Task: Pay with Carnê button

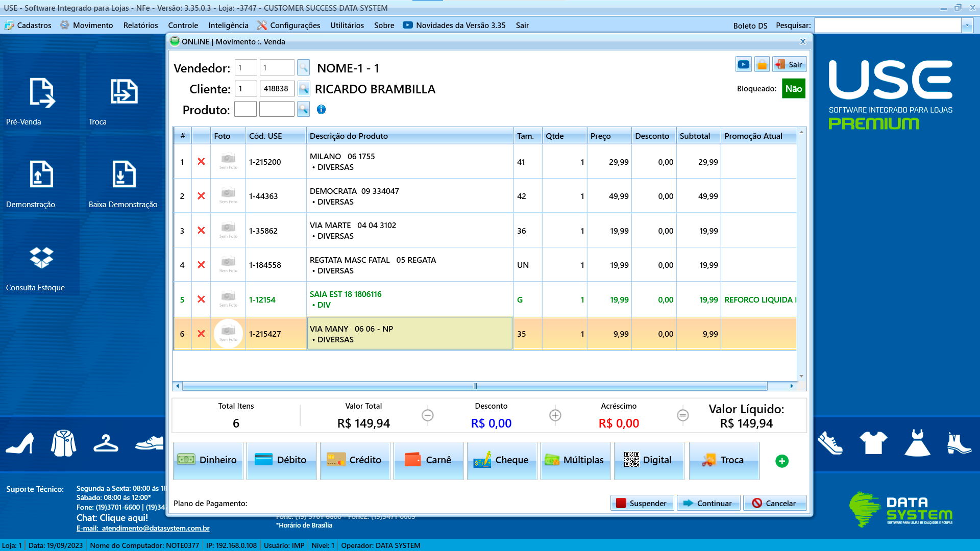Action: pyautogui.click(x=429, y=461)
